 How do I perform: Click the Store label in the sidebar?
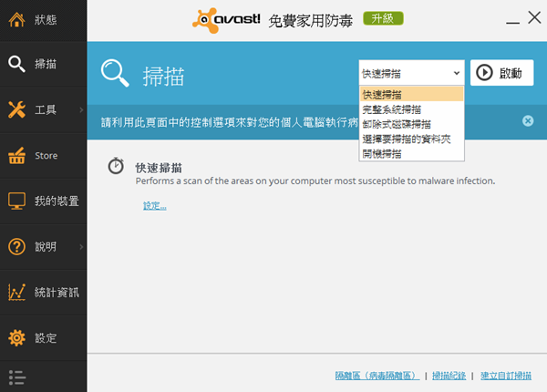(46, 156)
